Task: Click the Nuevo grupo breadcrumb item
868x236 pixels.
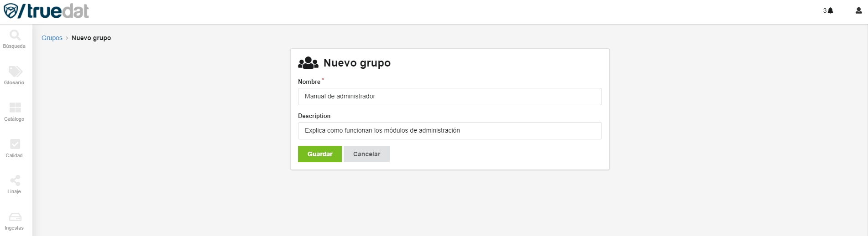Action: point(91,38)
